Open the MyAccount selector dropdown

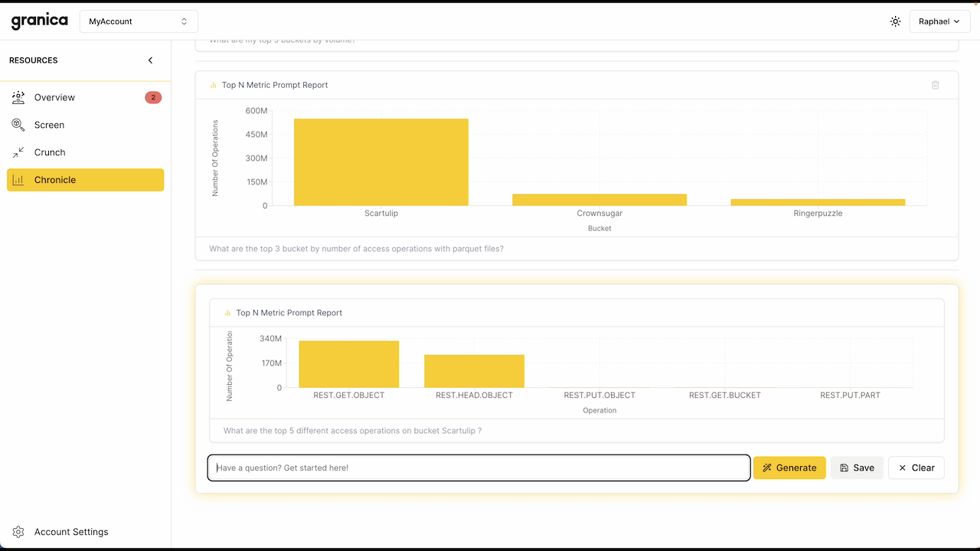(139, 21)
